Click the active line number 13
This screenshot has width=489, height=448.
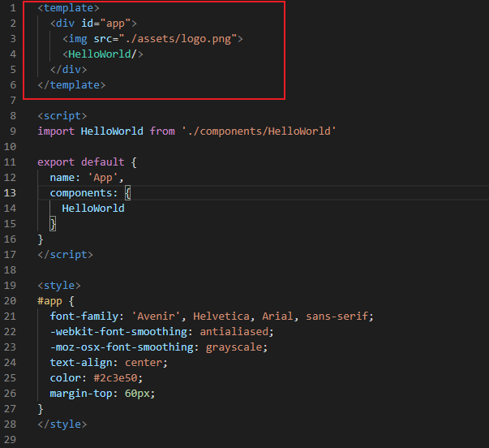tap(10, 193)
